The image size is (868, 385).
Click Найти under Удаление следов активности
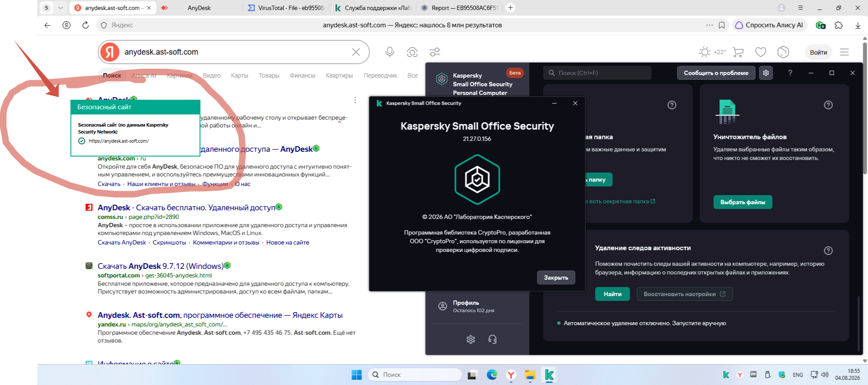coord(613,294)
